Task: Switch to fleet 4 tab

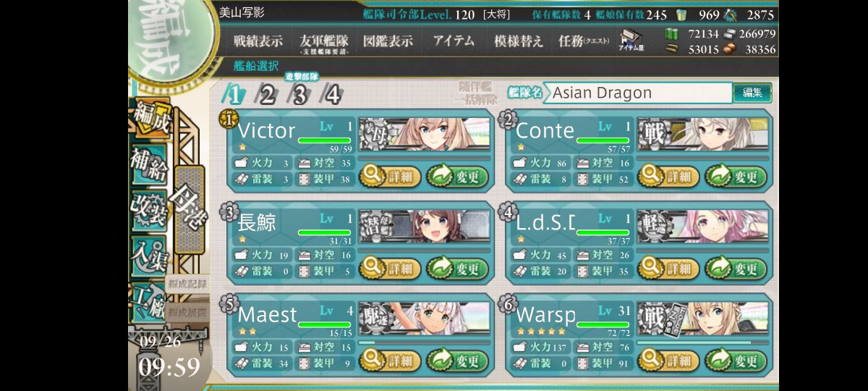Action: tap(332, 94)
